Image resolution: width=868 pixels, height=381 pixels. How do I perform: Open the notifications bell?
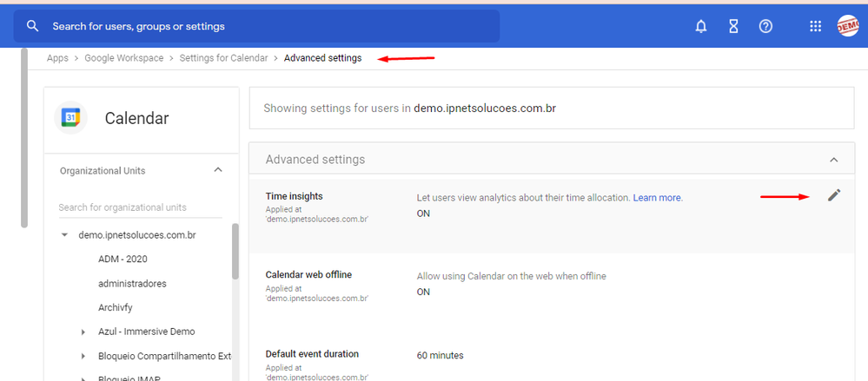(701, 26)
